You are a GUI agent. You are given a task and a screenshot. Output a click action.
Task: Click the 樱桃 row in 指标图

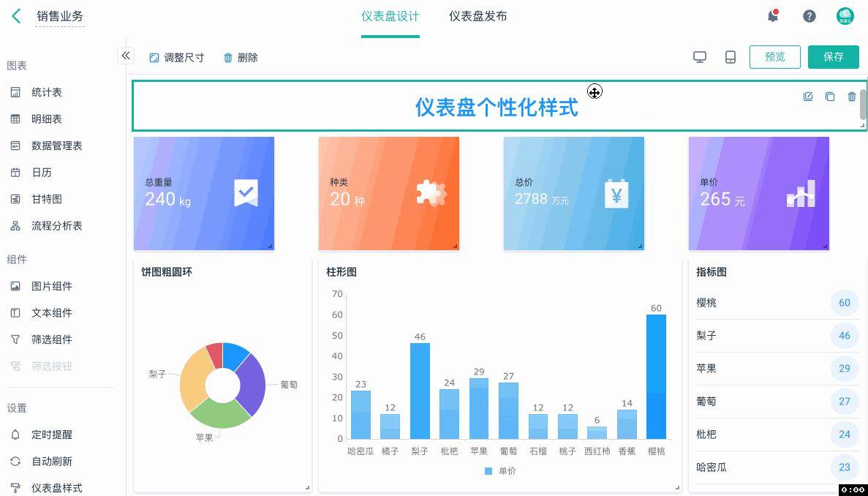pyautogui.click(x=777, y=303)
